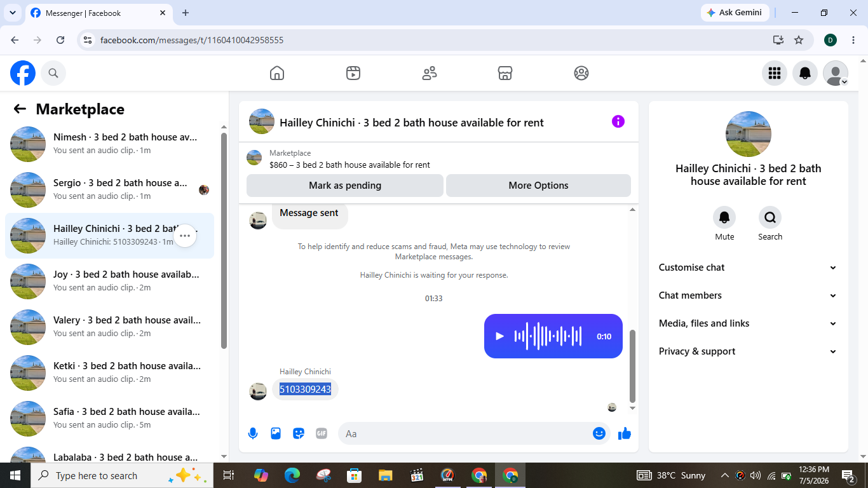The width and height of the screenshot is (868, 488).
Task: Send a thumbs-up like
Action: (625, 433)
